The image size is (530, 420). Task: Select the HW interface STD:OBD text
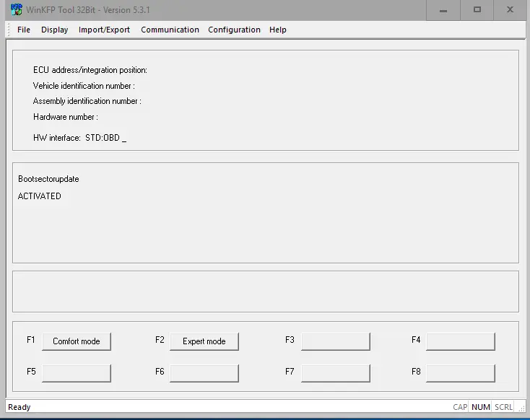click(x=79, y=138)
